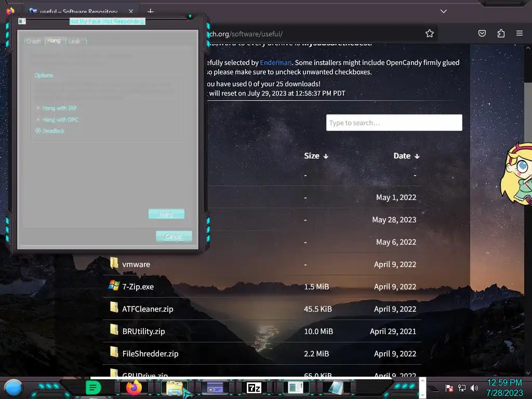The width and height of the screenshot is (532, 399).
Task: Select the Hang with IRP option
Action: (x=57, y=108)
